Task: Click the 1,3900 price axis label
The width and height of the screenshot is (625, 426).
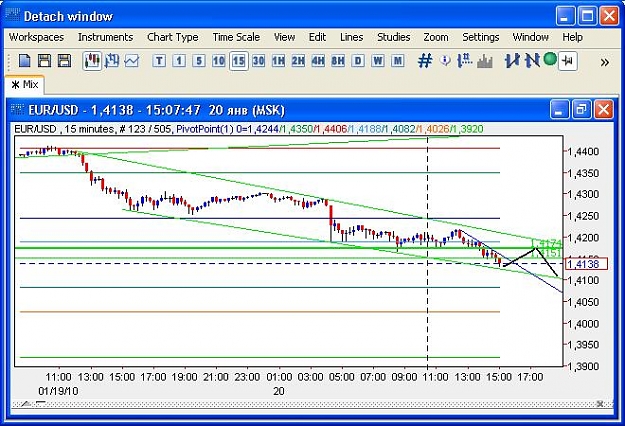Action: (x=584, y=366)
